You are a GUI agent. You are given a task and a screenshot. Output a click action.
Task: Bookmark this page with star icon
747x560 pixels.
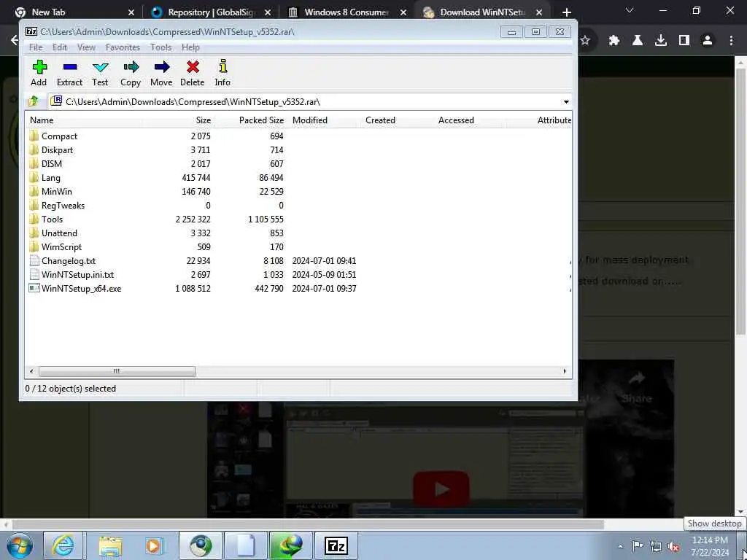[586, 41]
